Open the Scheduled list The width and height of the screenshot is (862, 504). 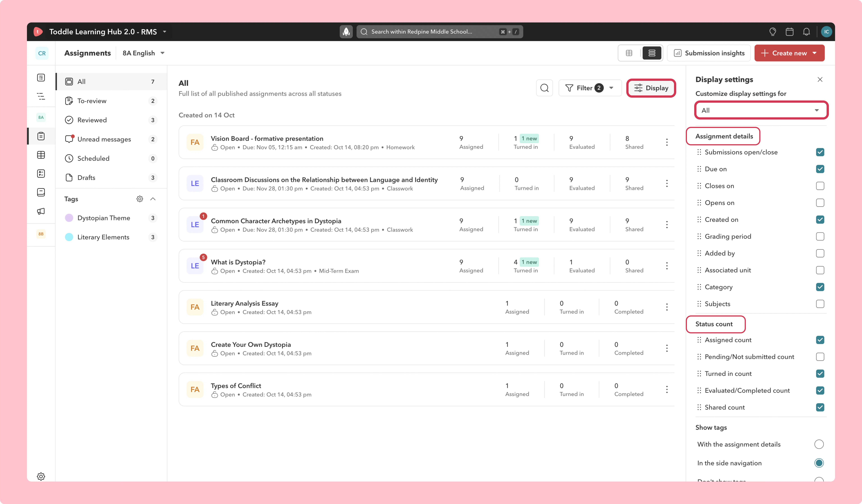[111, 158]
